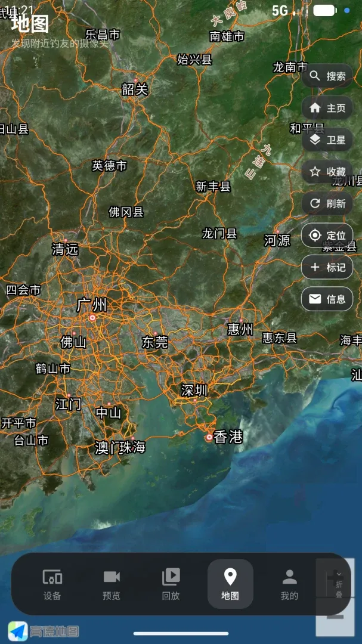
Task: Tap the 发现附近钓友的摄像头 subtitle
Action: 59,43
